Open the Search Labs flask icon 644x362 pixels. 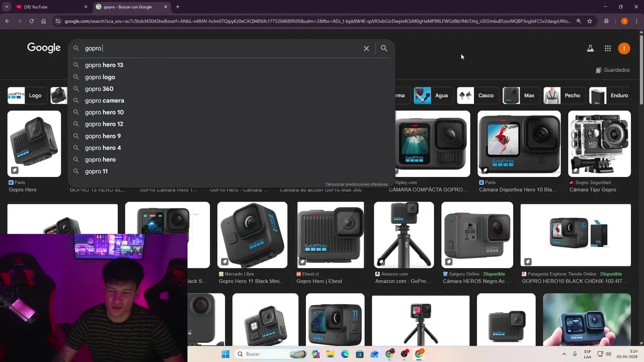tap(590, 48)
